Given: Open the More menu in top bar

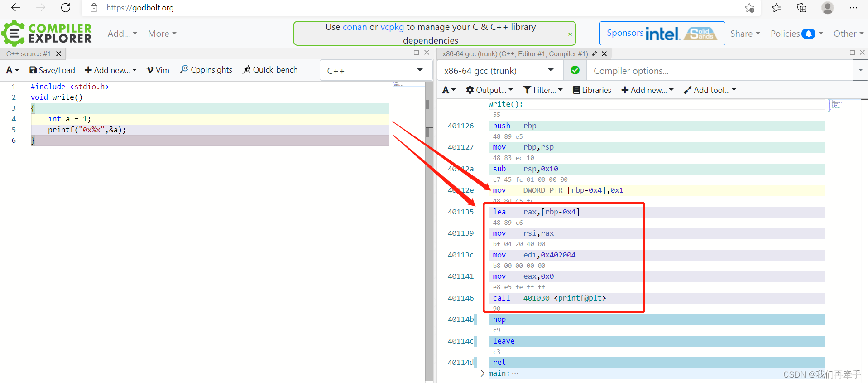Looking at the screenshot, I should (x=162, y=34).
